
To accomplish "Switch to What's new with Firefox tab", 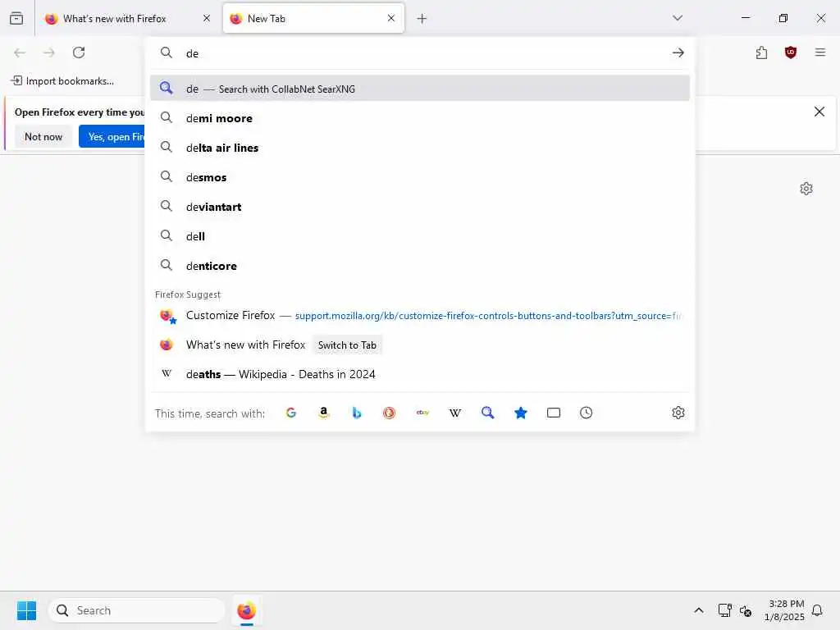I will point(127,19).
